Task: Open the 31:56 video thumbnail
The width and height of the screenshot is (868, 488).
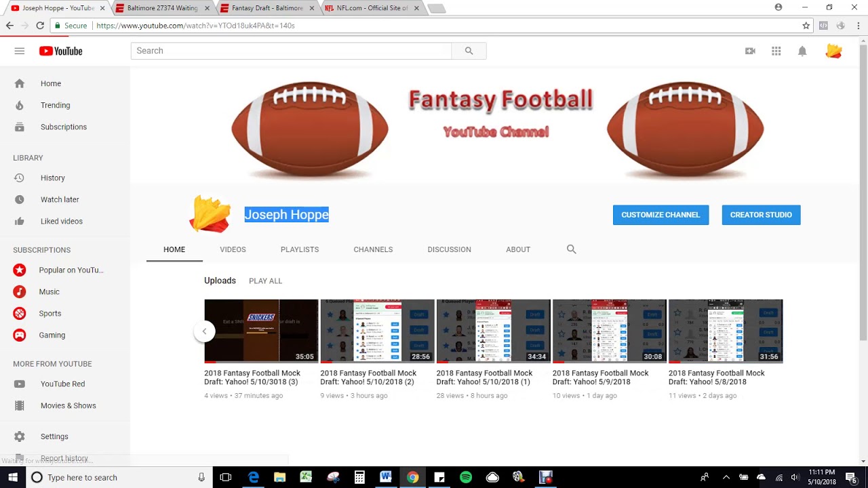Action: pos(726,331)
